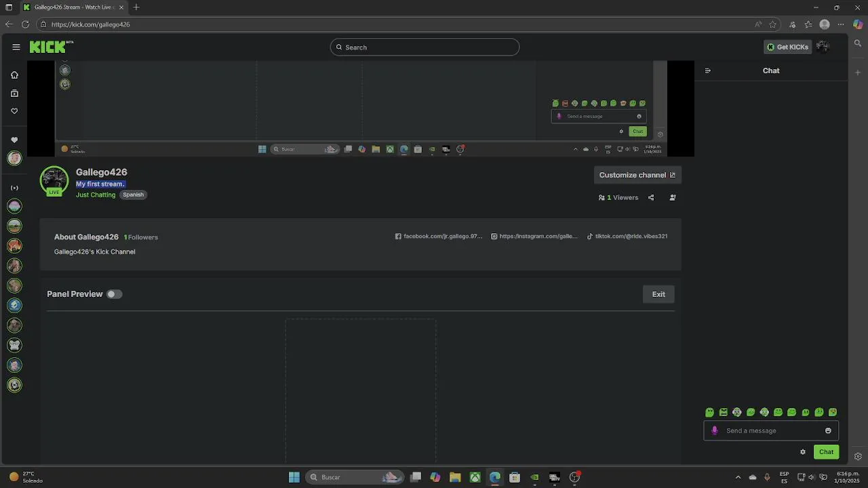Go to Home in the sidebar

14,75
